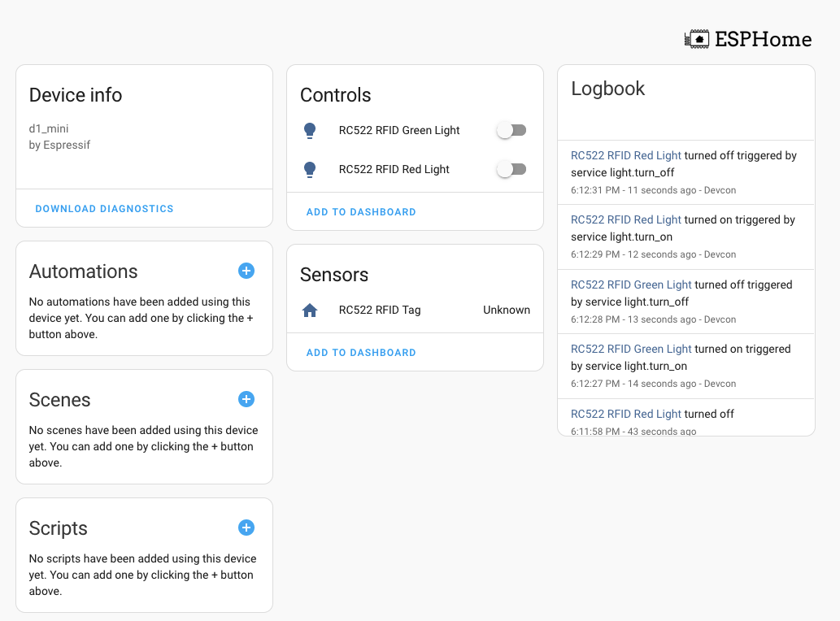
Task: Click the ESPHome logo icon
Action: 697,39
